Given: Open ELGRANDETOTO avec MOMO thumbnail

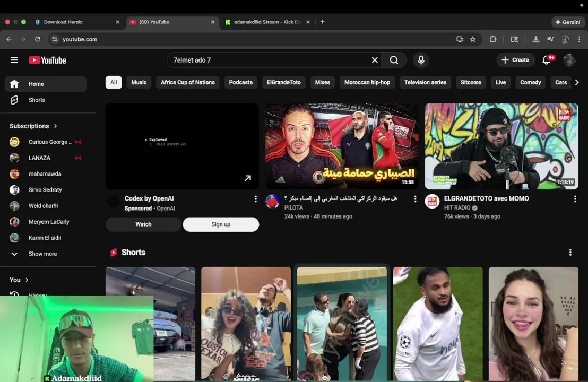Looking at the screenshot, I should [501, 146].
